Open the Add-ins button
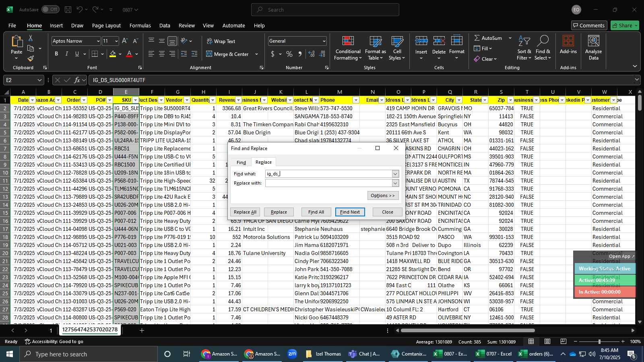The height and width of the screenshot is (362, 644). point(568,45)
